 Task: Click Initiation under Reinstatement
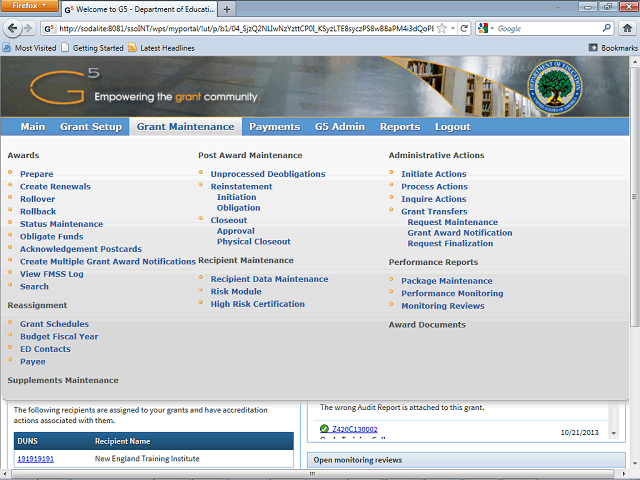(x=237, y=197)
